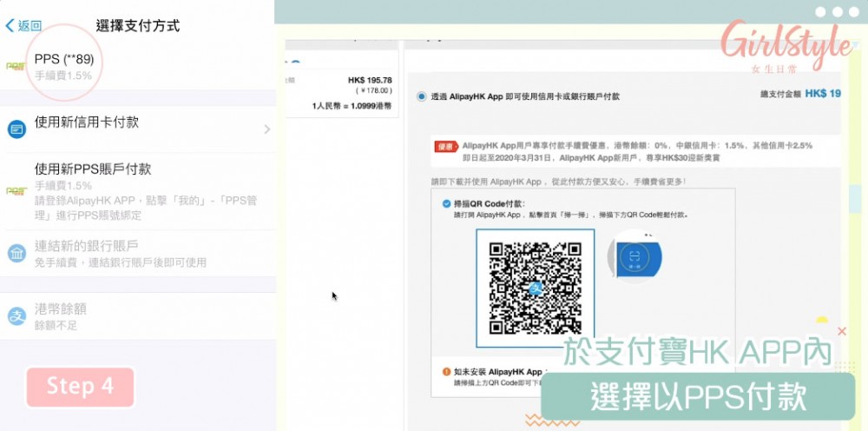Tap the back arrow labeled 返回
Screen dimensions: 868x431
coord(23,26)
